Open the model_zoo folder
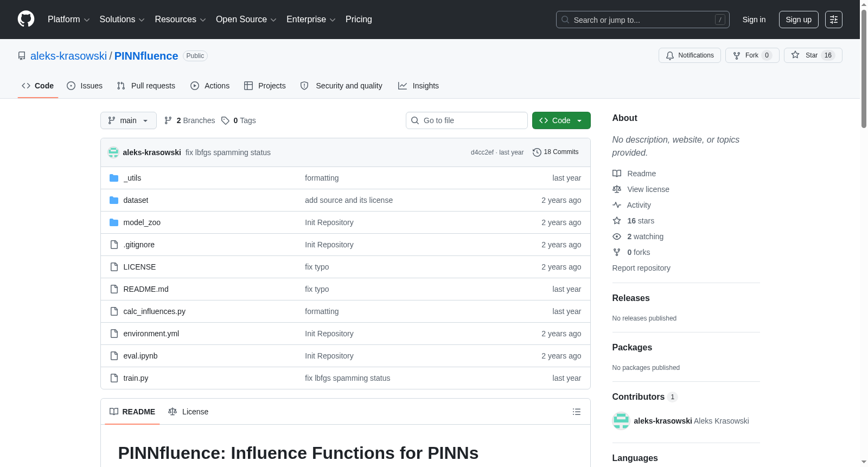This screenshot has height=467, width=868. pos(142,222)
